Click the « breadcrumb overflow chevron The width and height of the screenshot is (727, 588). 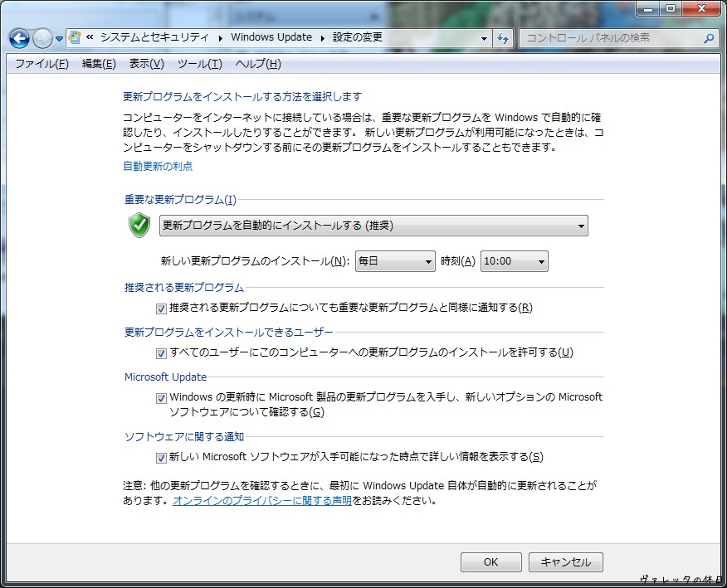[90, 37]
